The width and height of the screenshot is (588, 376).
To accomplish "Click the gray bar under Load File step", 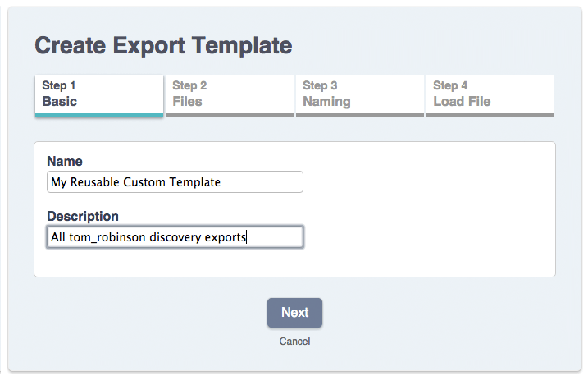I will (490, 115).
